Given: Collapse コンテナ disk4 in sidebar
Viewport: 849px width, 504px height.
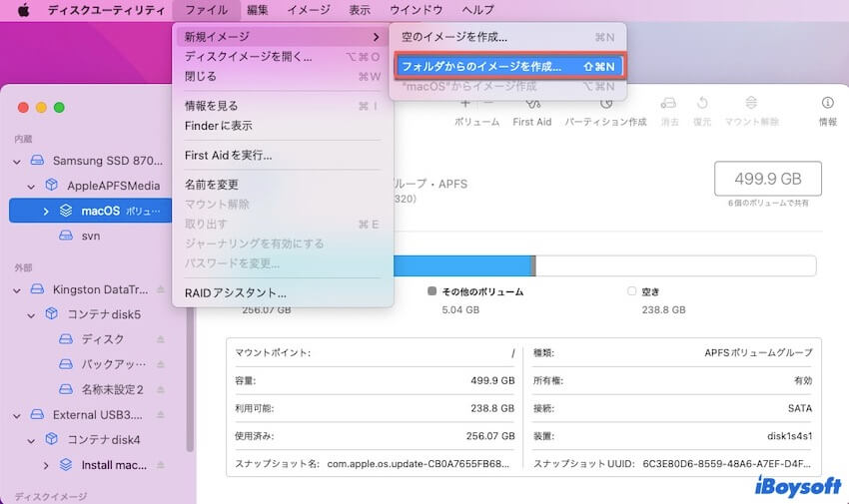Looking at the screenshot, I should (31, 441).
